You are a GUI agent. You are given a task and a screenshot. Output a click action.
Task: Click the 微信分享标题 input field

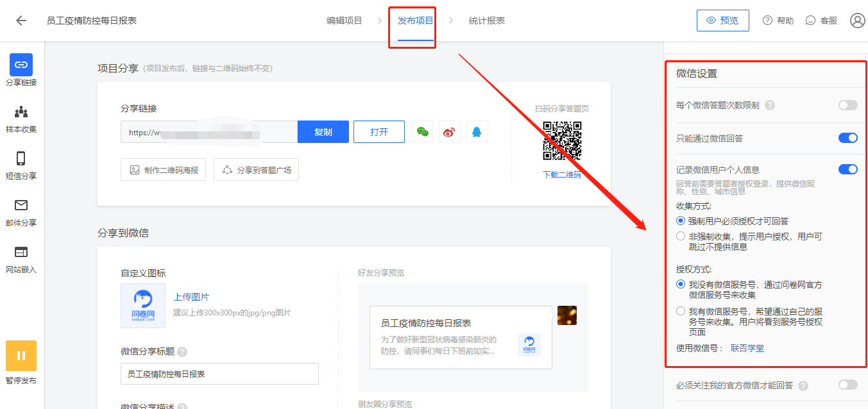pyautogui.click(x=219, y=374)
